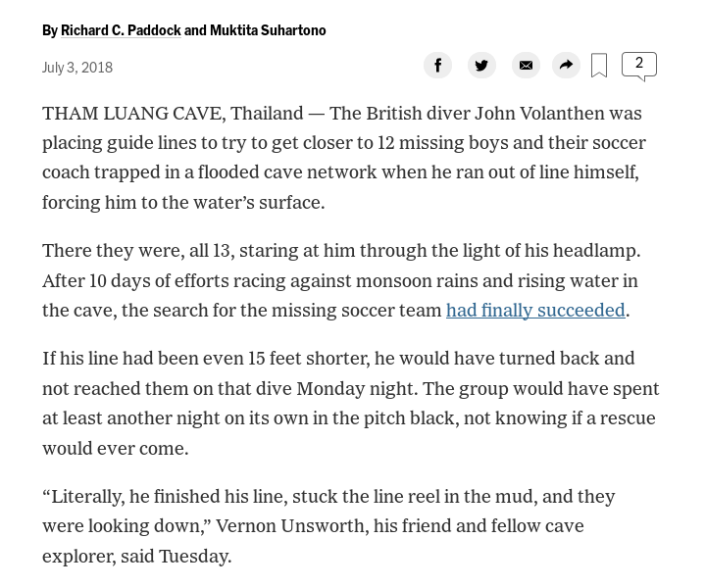Share the article on Facebook
Screen dimensions: 706x588
tap(437, 66)
